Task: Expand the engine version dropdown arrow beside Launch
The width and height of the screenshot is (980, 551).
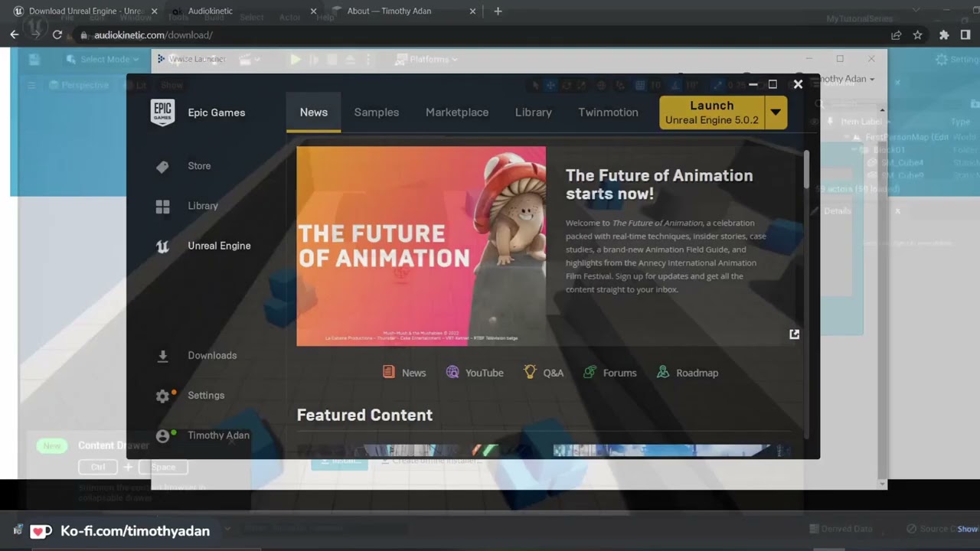Action: pos(776,112)
